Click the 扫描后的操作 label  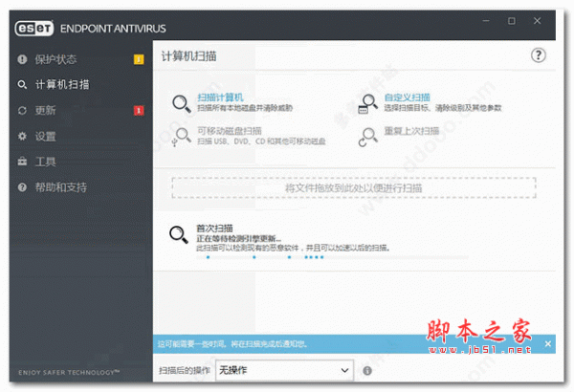click(184, 371)
